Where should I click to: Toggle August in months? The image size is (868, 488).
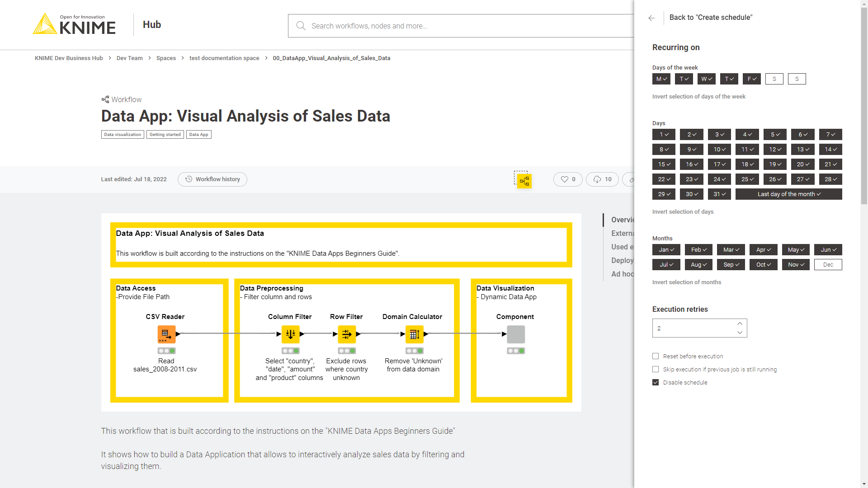click(699, 265)
